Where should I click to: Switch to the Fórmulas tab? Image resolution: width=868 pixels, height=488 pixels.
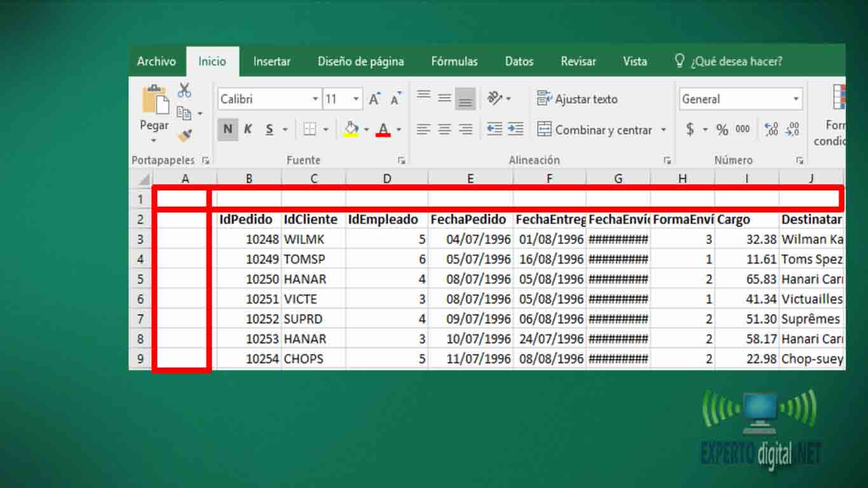pyautogui.click(x=454, y=62)
